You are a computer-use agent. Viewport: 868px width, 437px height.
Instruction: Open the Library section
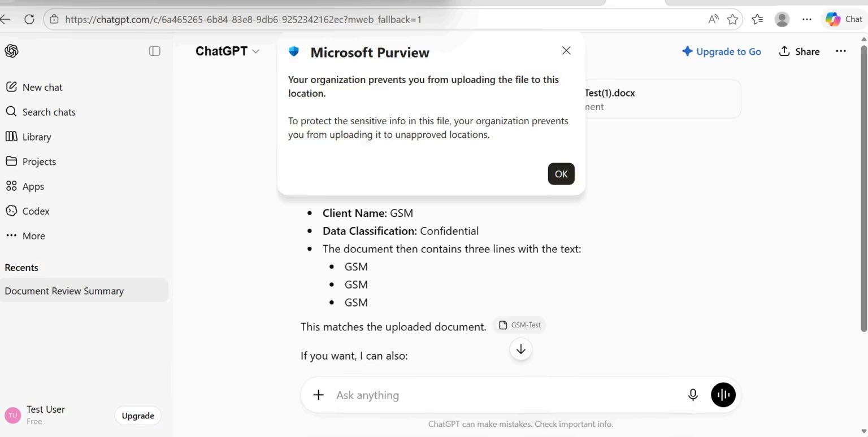click(x=28, y=137)
